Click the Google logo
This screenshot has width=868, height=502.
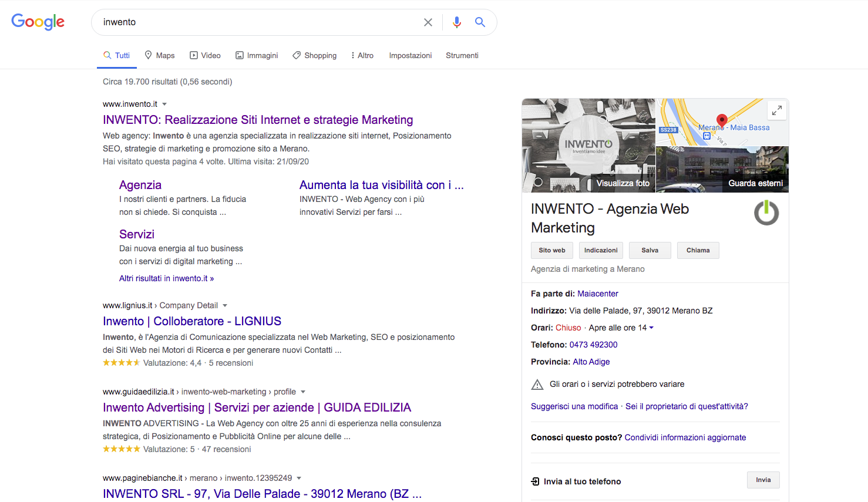click(38, 22)
